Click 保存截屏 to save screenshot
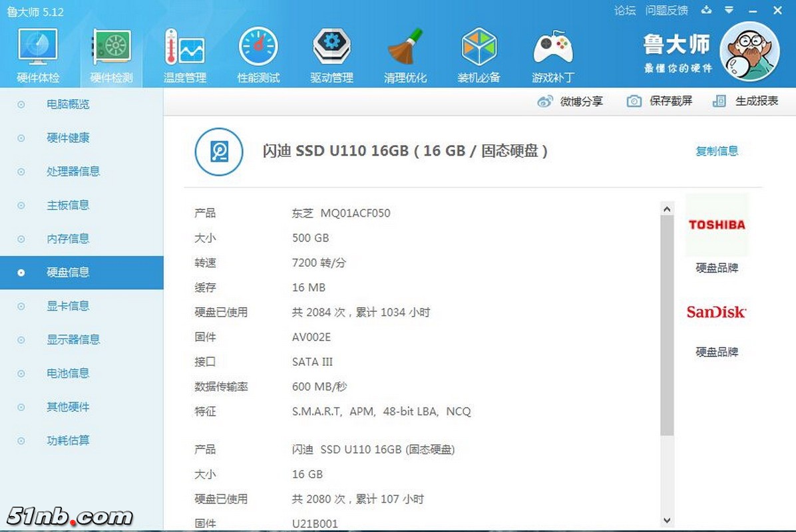 pos(660,101)
